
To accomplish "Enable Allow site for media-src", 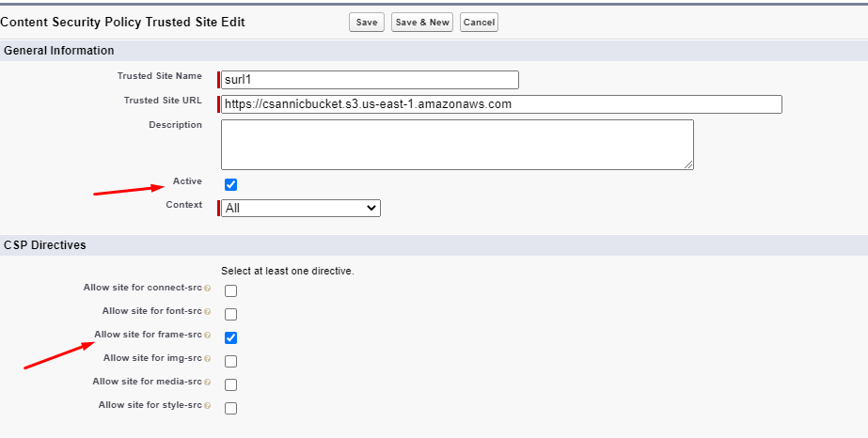I will [230, 385].
